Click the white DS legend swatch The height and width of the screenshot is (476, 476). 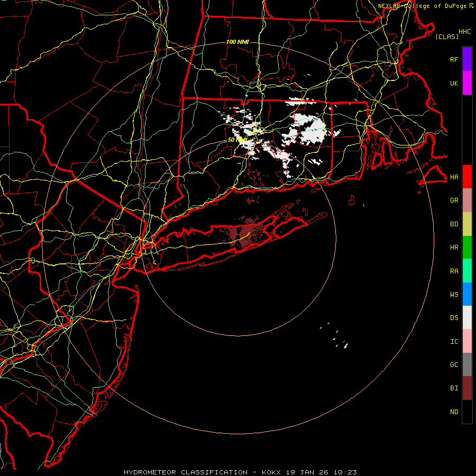click(x=467, y=317)
